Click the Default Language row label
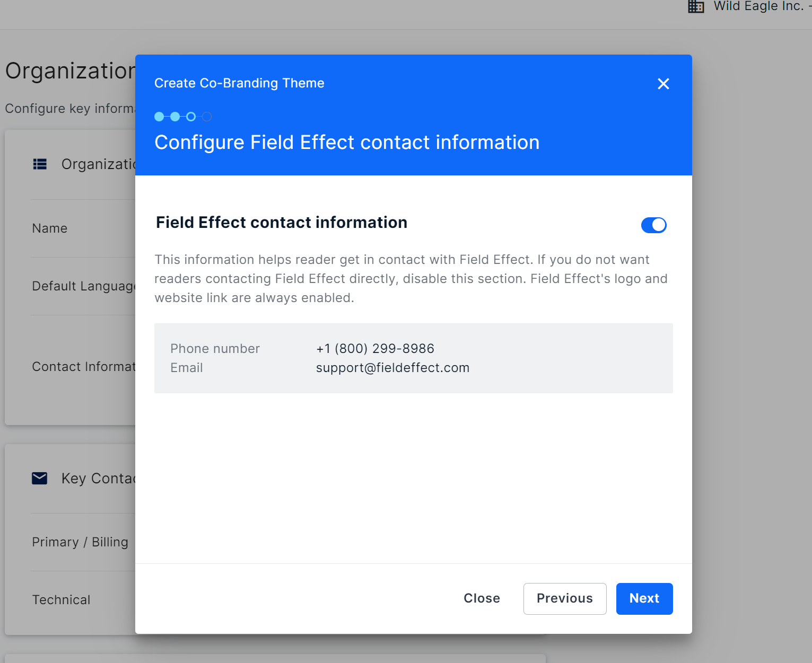Image resolution: width=812 pixels, height=663 pixels. point(84,286)
